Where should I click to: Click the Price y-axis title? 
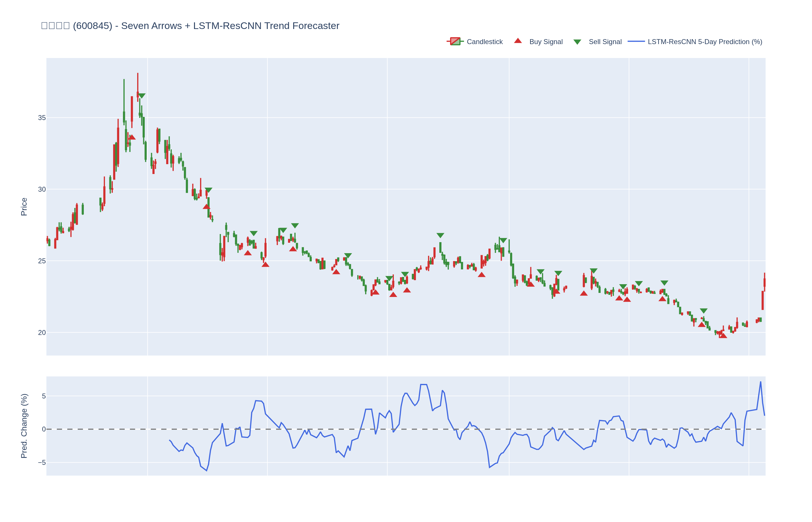[x=24, y=207]
